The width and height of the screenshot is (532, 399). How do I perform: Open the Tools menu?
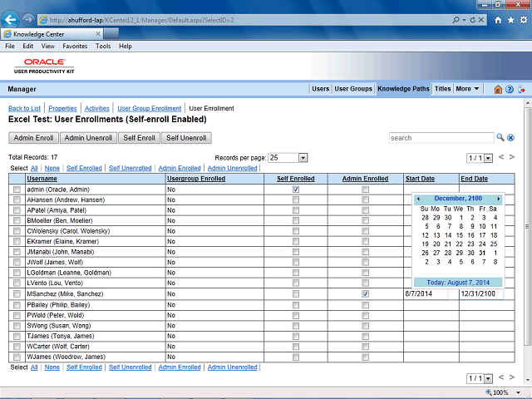coord(103,47)
